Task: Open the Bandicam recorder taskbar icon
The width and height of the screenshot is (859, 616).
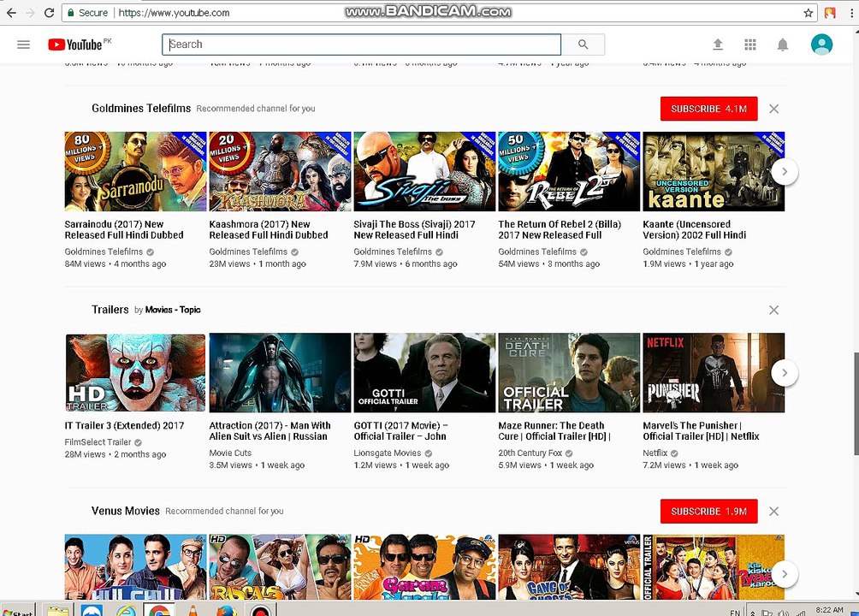Action: tap(260, 610)
